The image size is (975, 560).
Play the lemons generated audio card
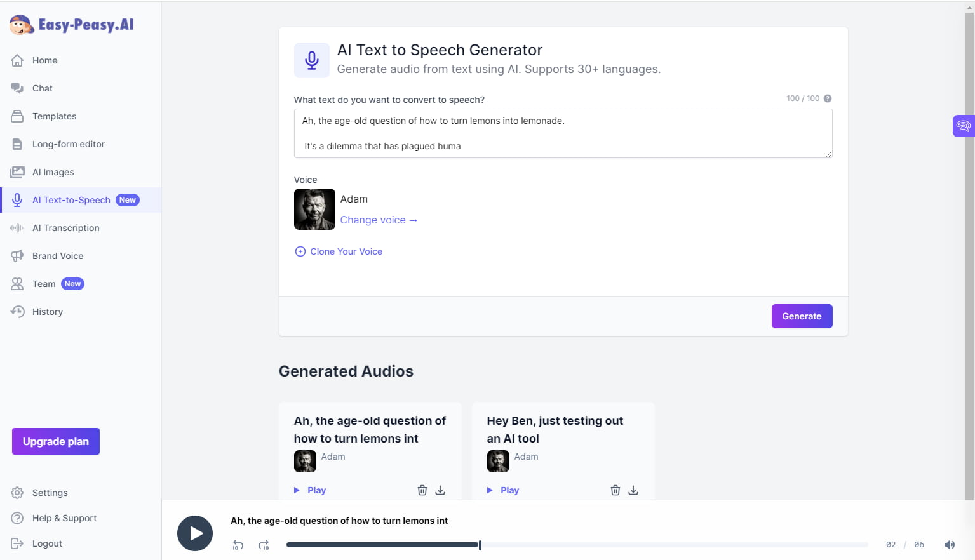(310, 490)
